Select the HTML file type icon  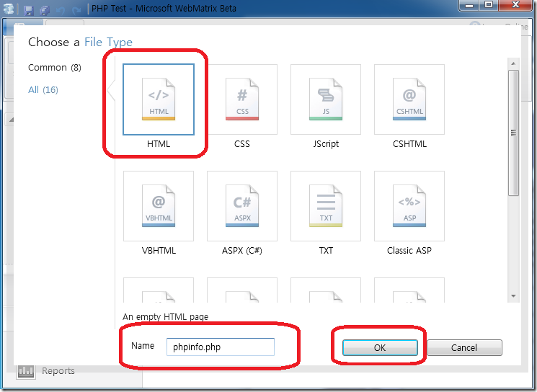[159, 99]
